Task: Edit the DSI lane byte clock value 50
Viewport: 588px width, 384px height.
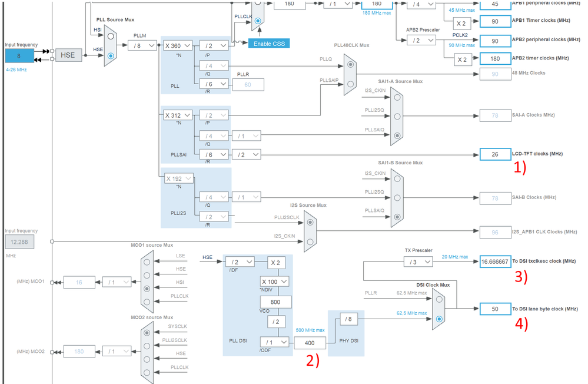Action: point(495,309)
